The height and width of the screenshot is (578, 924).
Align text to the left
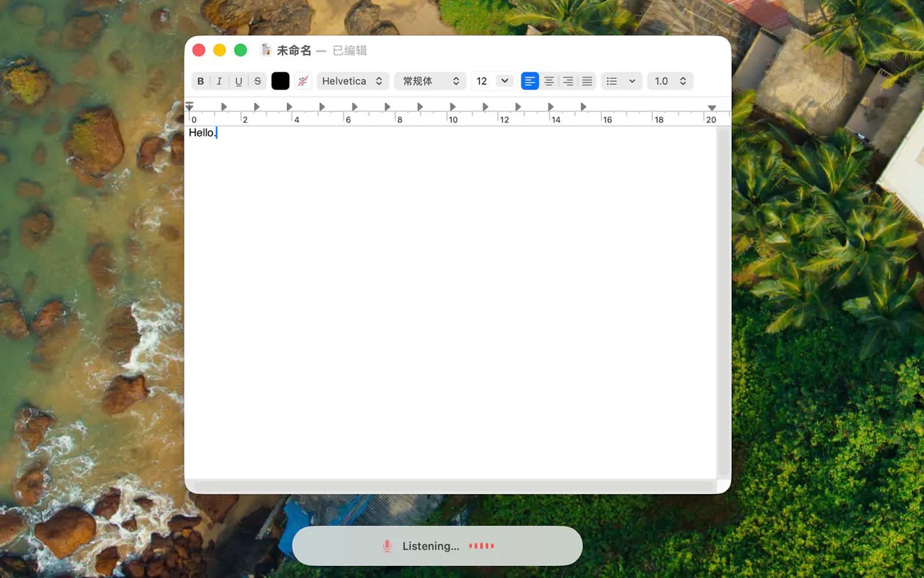[530, 81]
